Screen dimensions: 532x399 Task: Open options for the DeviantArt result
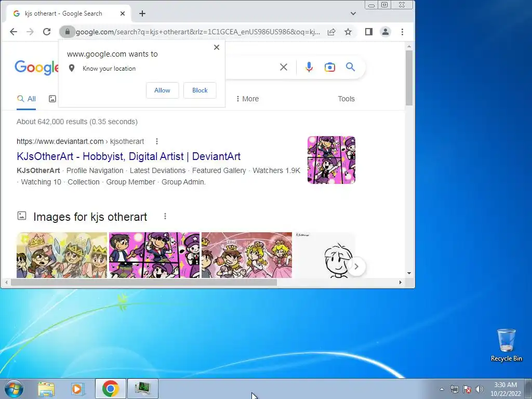click(x=157, y=141)
